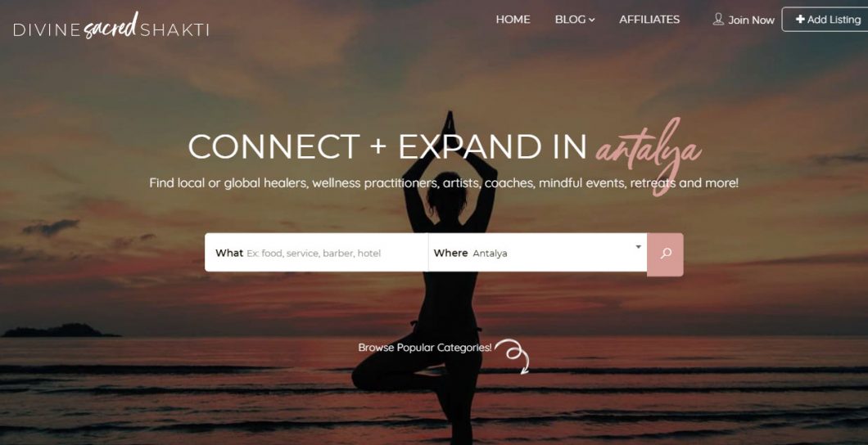Open the Where location dropdown arrow
Viewport: 868px width, 445px height.
638,246
